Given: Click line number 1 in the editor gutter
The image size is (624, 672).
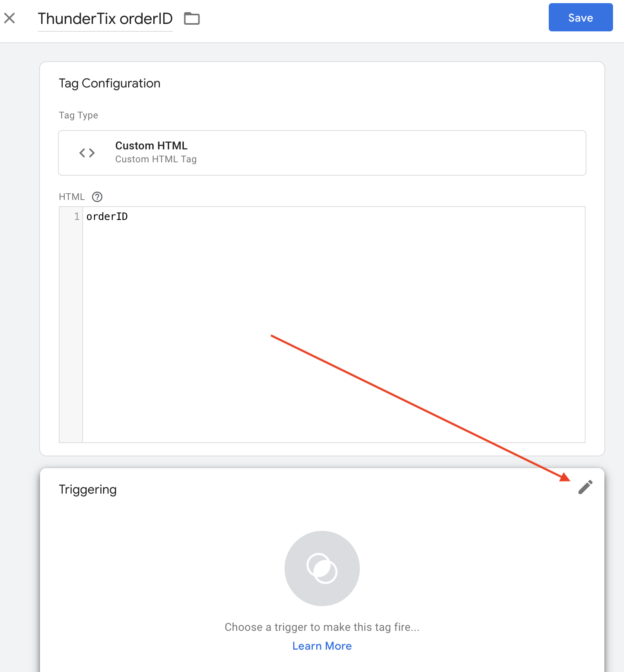Looking at the screenshot, I should 77,216.
